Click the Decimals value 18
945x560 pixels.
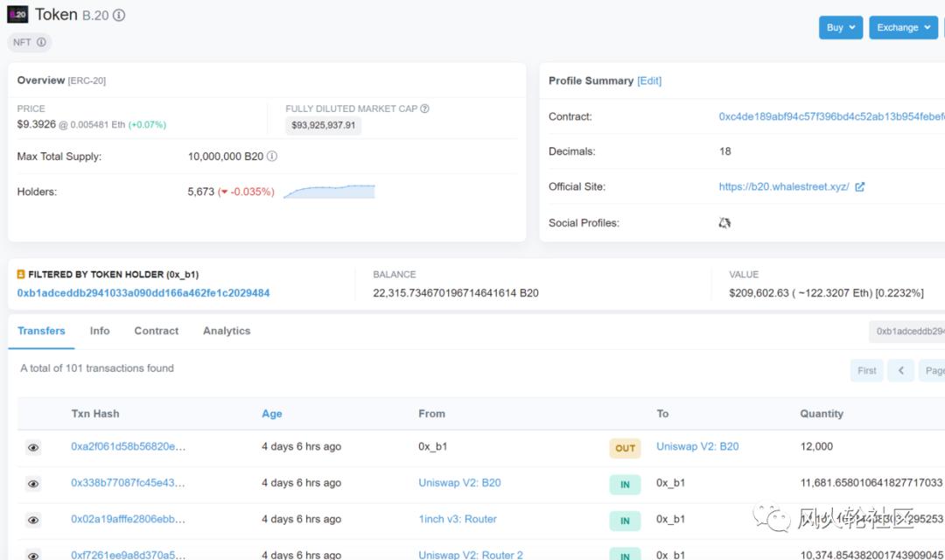pos(725,151)
